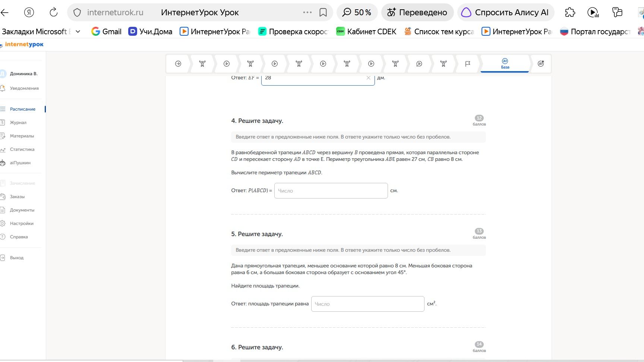The width and height of the screenshot is (644, 362).
Task: Open the three-dots menu in address bar
Action: point(307,12)
